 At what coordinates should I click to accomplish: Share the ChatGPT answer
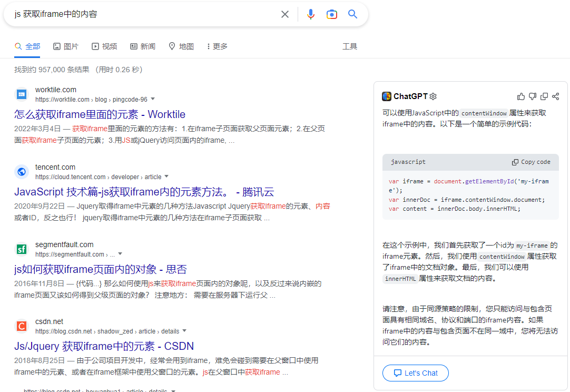[x=555, y=96]
